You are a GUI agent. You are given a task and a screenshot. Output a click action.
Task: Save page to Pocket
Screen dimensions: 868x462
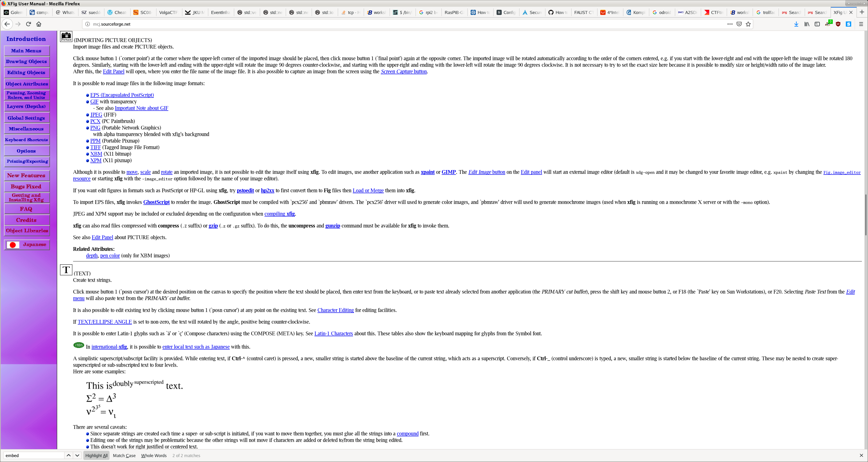739,24
